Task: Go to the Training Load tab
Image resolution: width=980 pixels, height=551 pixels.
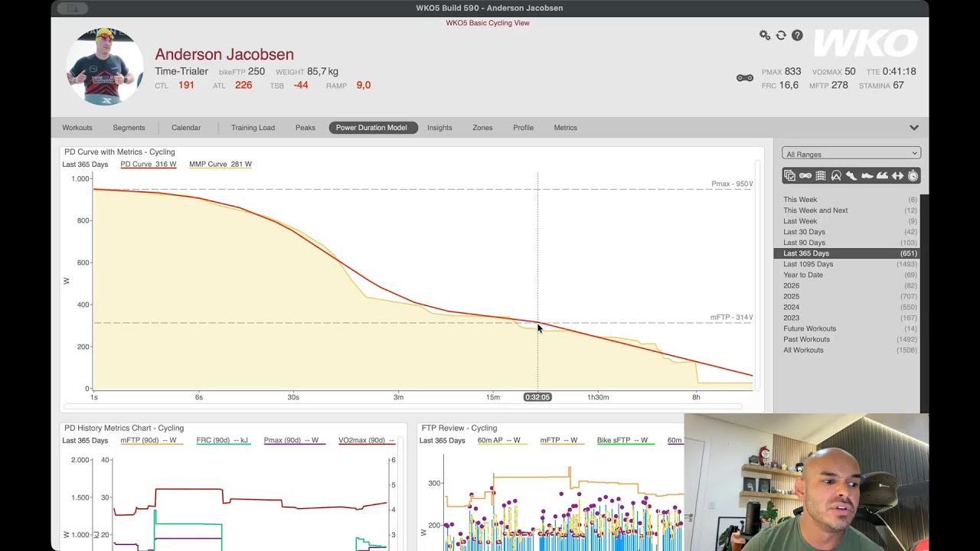Action: point(253,128)
